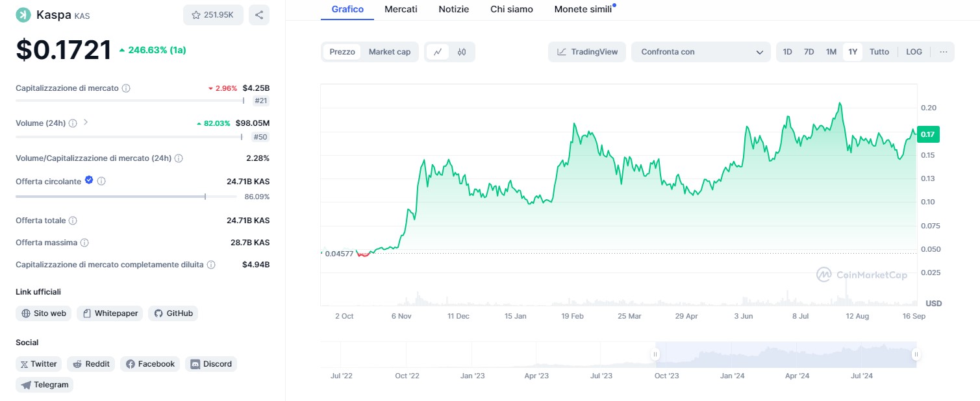
Task: Click info icon next to Offerta massima
Action: 84,243
